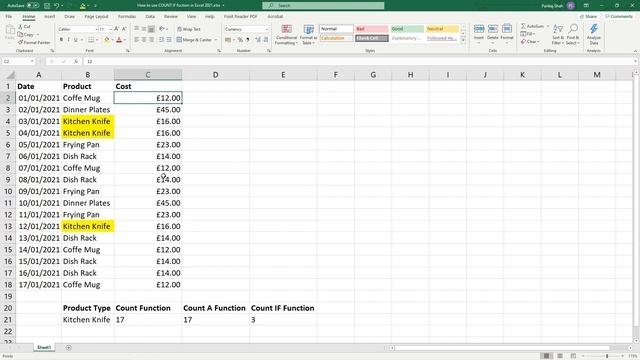The height and width of the screenshot is (360, 640).
Task: Click the Accounting Number Format icon
Action: coord(228,40)
